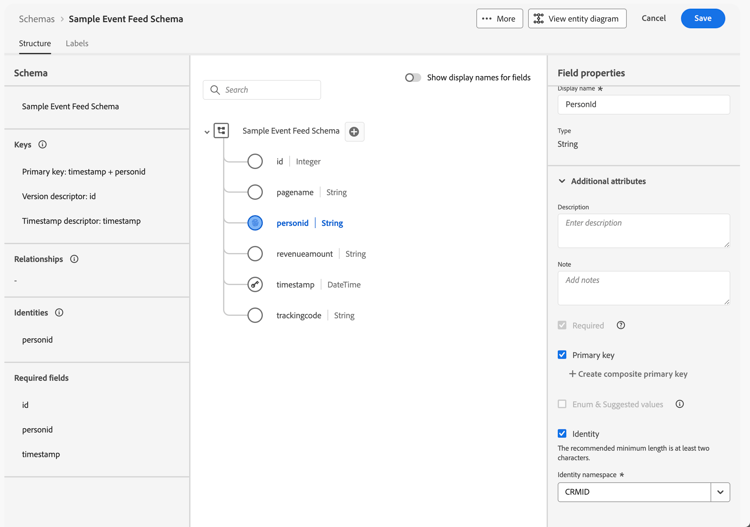The width and height of the screenshot is (750, 527).
Task: Select the personid field identity circle icon
Action: (x=255, y=223)
